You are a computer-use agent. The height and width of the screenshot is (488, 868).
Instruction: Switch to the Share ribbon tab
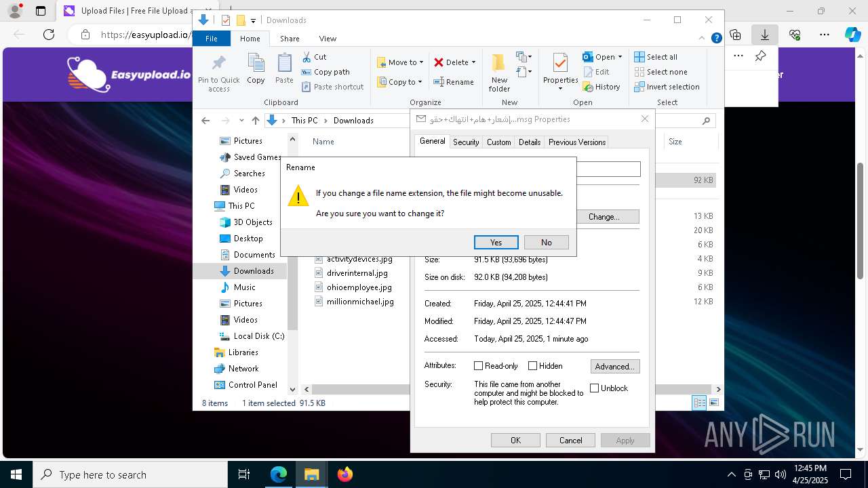pyautogui.click(x=290, y=39)
